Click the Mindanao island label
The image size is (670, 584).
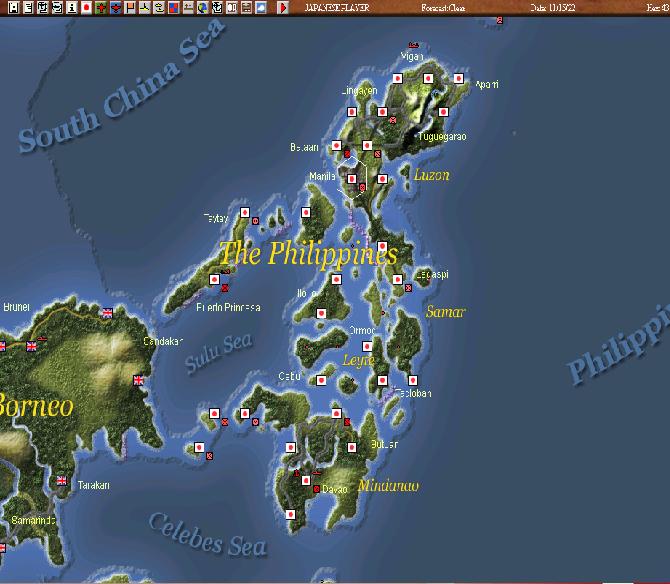pos(388,486)
